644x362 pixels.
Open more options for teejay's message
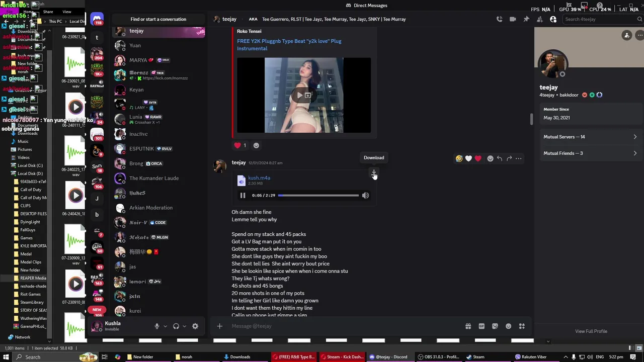click(x=519, y=158)
